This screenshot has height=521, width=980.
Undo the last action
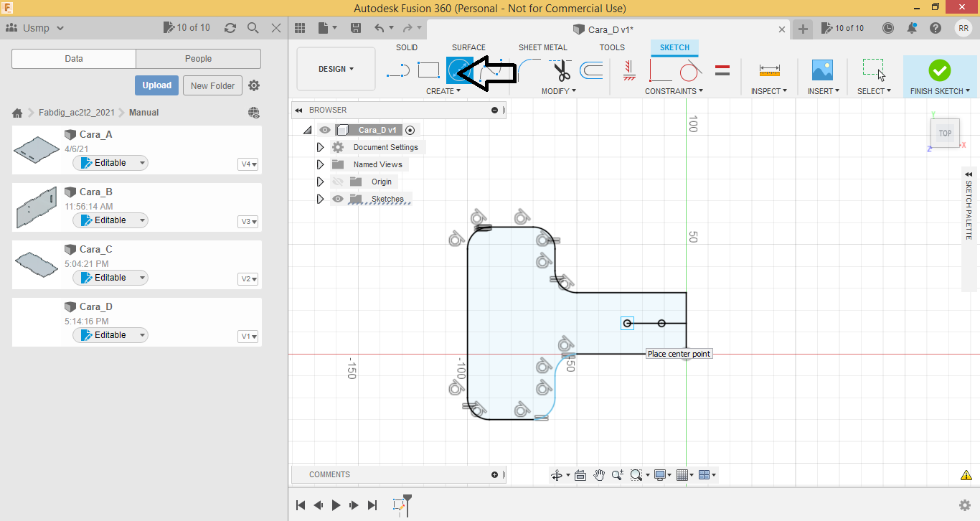(380, 28)
